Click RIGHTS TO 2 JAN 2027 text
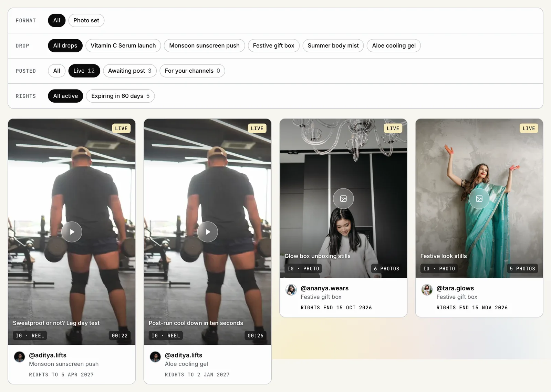The image size is (551, 392). coord(197,374)
